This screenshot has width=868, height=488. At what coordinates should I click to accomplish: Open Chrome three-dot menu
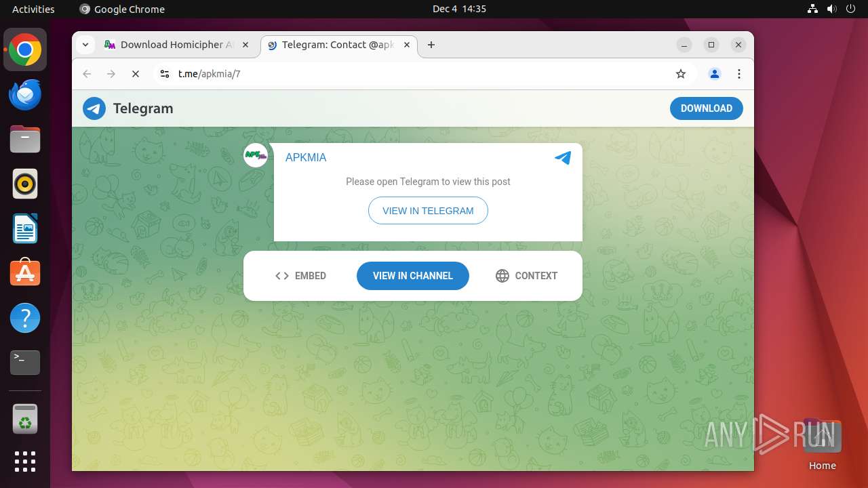point(739,74)
